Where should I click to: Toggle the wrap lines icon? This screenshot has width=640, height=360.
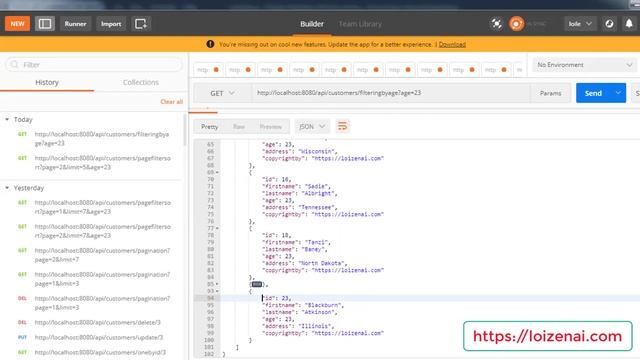pos(342,126)
